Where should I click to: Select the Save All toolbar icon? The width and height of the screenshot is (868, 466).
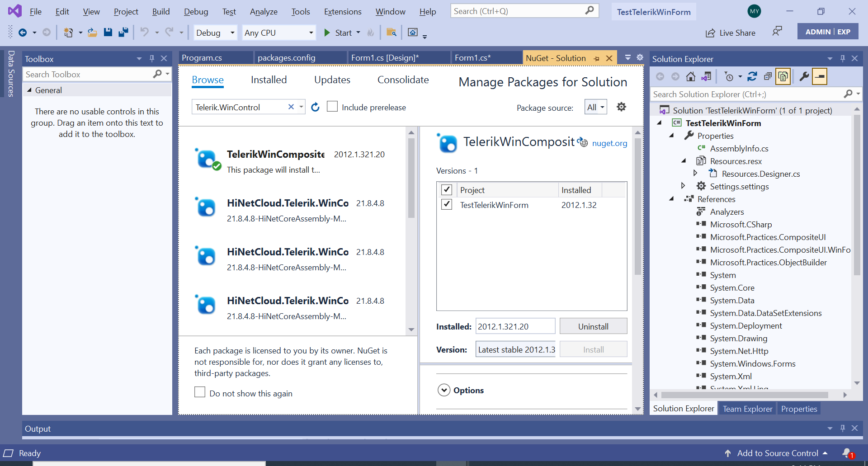point(123,32)
